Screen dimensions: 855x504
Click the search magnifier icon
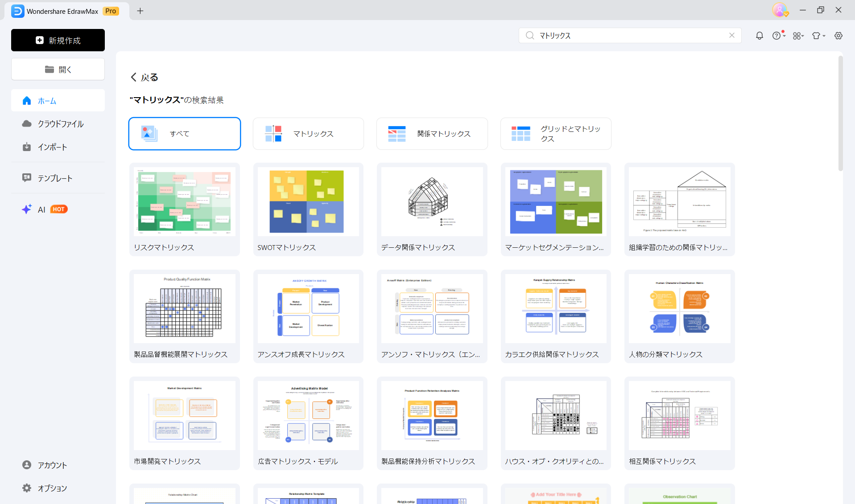pos(529,36)
